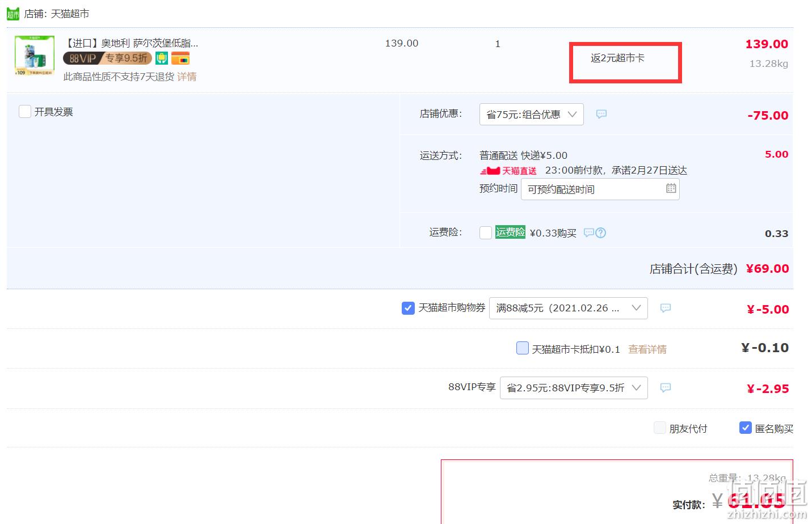812x524 pixels.
Task: Enable the 开具发票 invoice checkbox
Action: [25, 111]
